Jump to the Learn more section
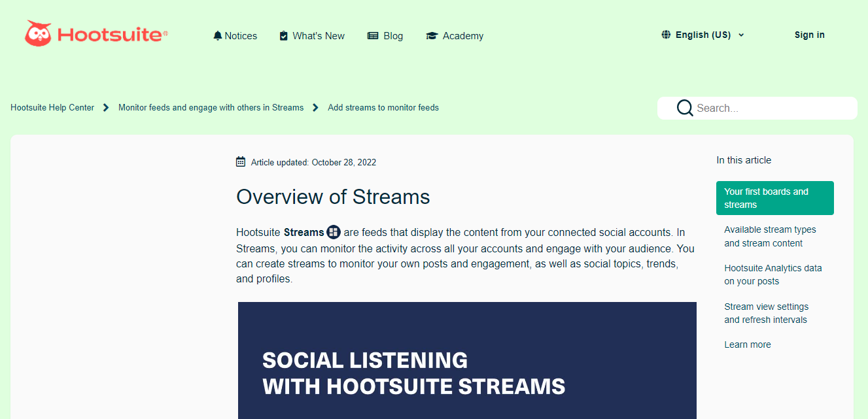868x419 pixels. (748, 344)
